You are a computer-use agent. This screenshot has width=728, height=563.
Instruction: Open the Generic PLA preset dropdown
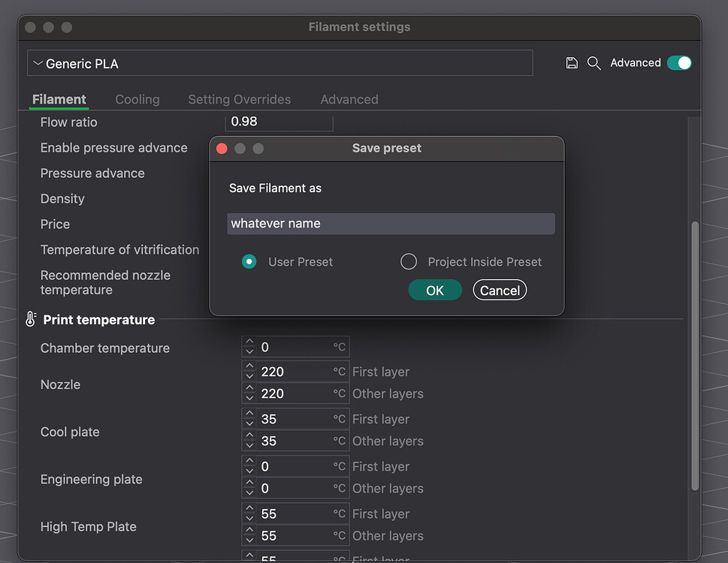(280, 63)
